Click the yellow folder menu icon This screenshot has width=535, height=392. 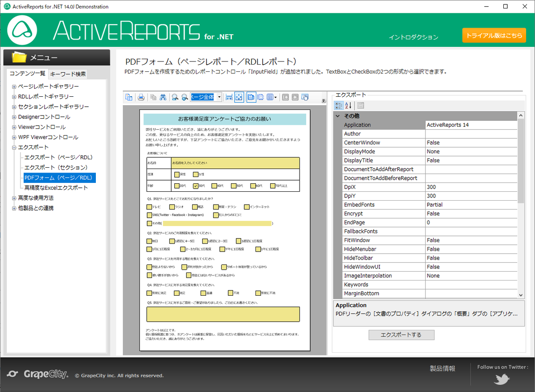click(x=20, y=57)
